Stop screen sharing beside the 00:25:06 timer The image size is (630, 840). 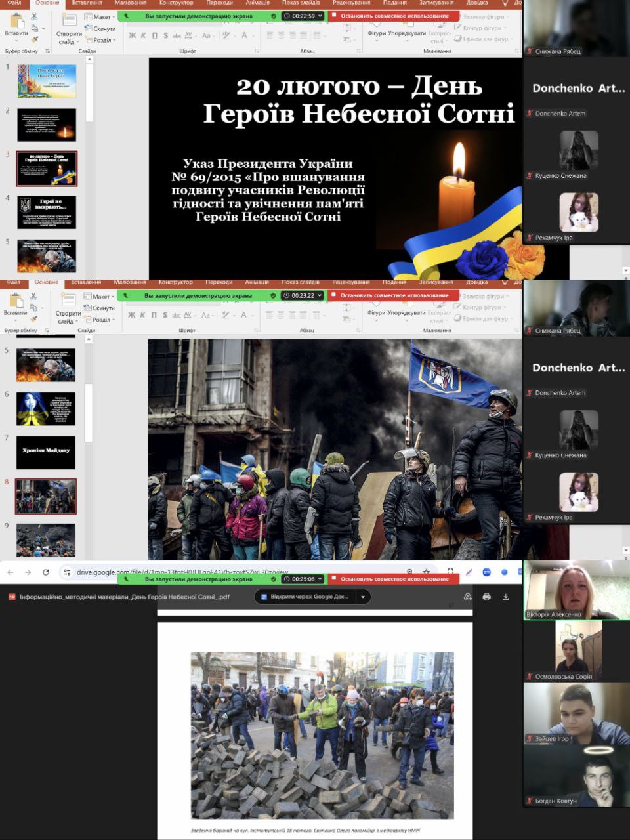tap(394, 579)
